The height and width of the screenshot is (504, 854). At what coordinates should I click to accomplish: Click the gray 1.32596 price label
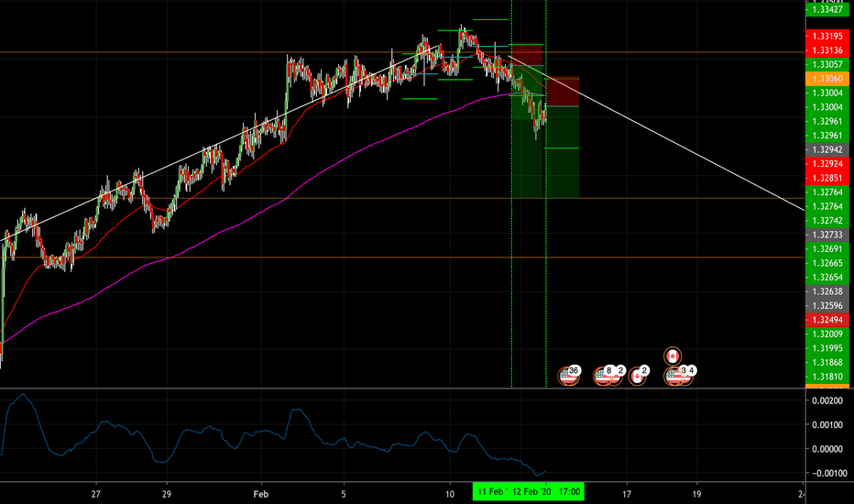coord(827,305)
